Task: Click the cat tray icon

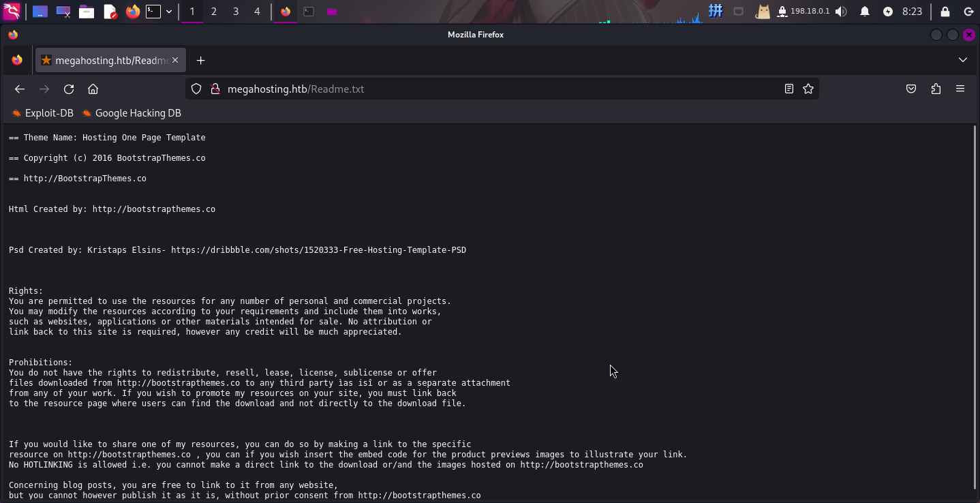Action: click(763, 11)
